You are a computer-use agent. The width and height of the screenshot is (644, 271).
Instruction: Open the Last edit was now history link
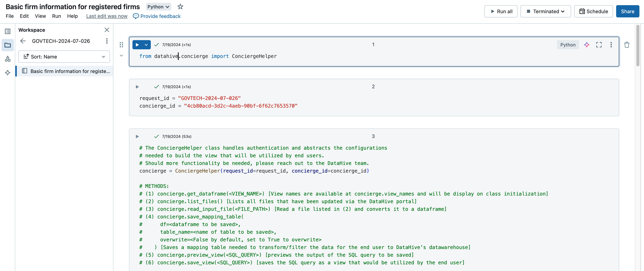pyautogui.click(x=107, y=16)
